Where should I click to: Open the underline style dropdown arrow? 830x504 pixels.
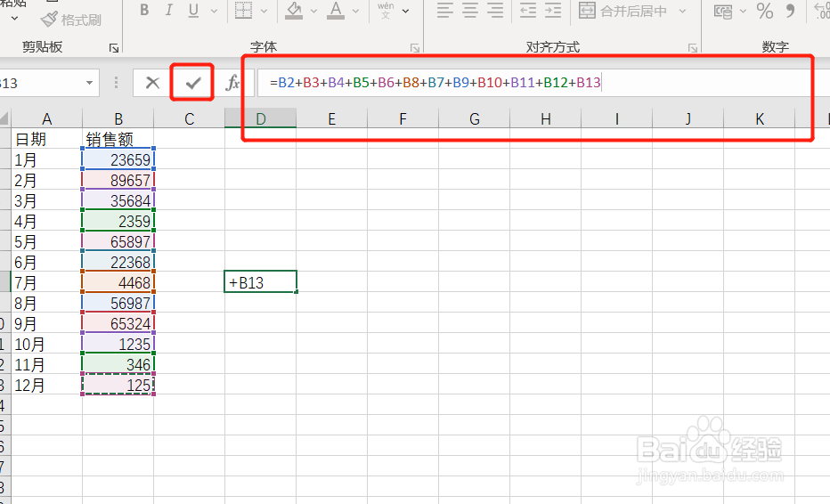(x=214, y=11)
